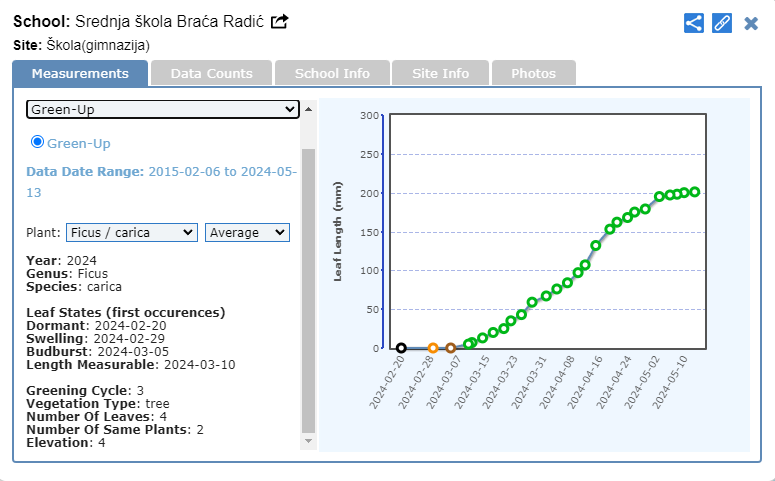Click the last green data point on chart
The width and height of the screenshot is (775, 481).
point(694,192)
